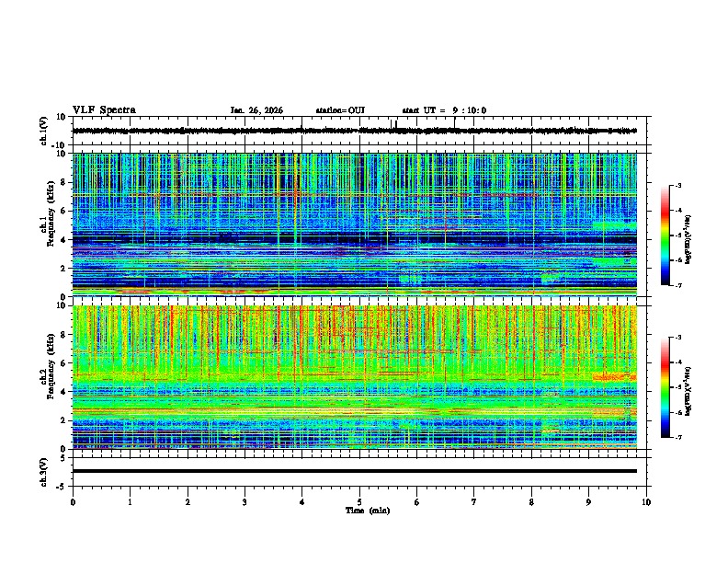Click the time-axis tick label "10" under ch.3

tap(646, 502)
